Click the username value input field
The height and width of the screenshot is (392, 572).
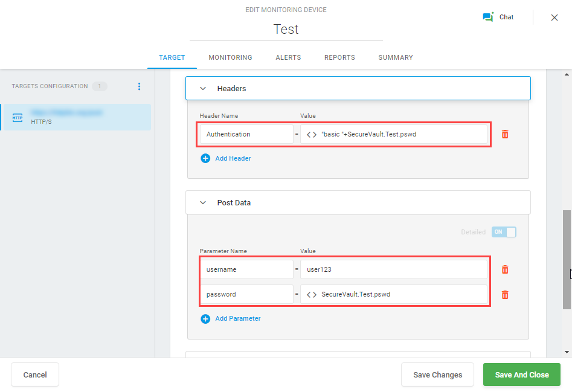393,269
